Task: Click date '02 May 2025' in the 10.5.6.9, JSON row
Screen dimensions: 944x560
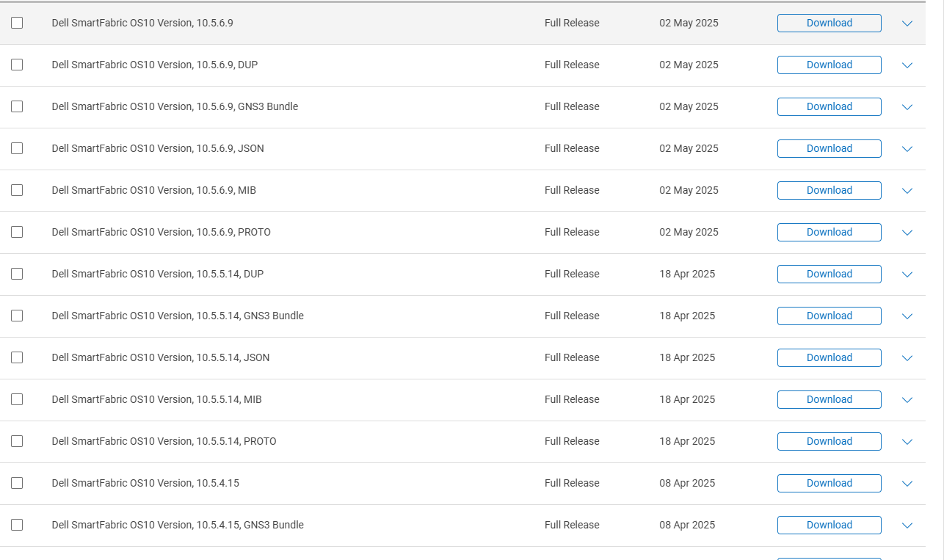Action: (x=689, y=148)
